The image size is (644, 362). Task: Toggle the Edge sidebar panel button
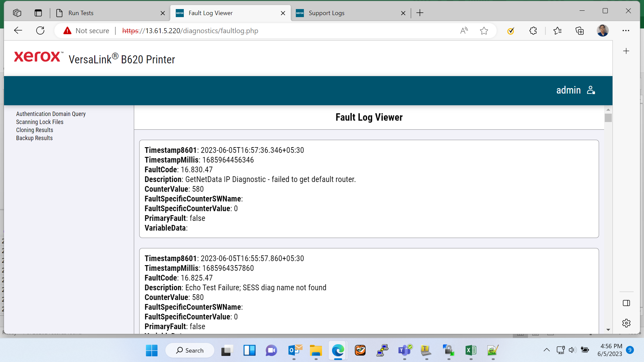point(626,303)
